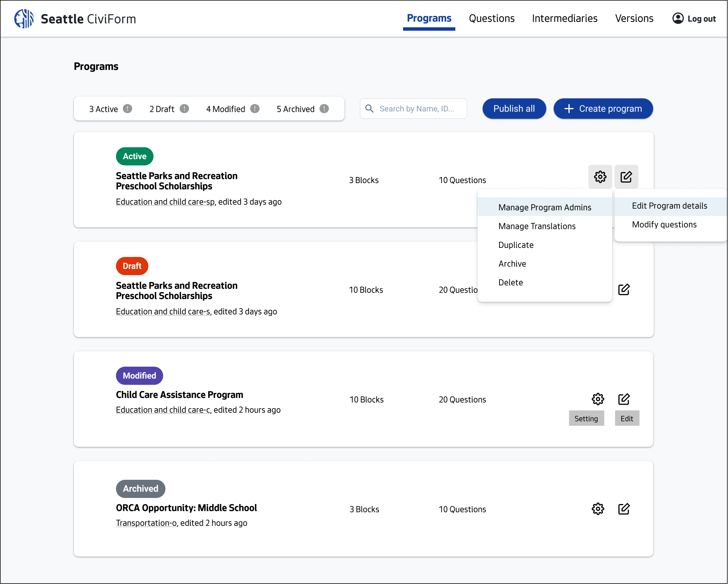Click the edit pencil icon on the Active Preschool Scholarships card
Screen dimensions: 728x584
pyautogui.click(x=626, y=177)
